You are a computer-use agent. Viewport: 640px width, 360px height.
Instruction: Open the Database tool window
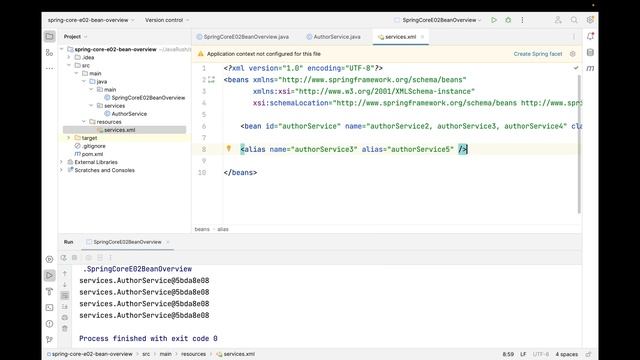tap(590, 52)
